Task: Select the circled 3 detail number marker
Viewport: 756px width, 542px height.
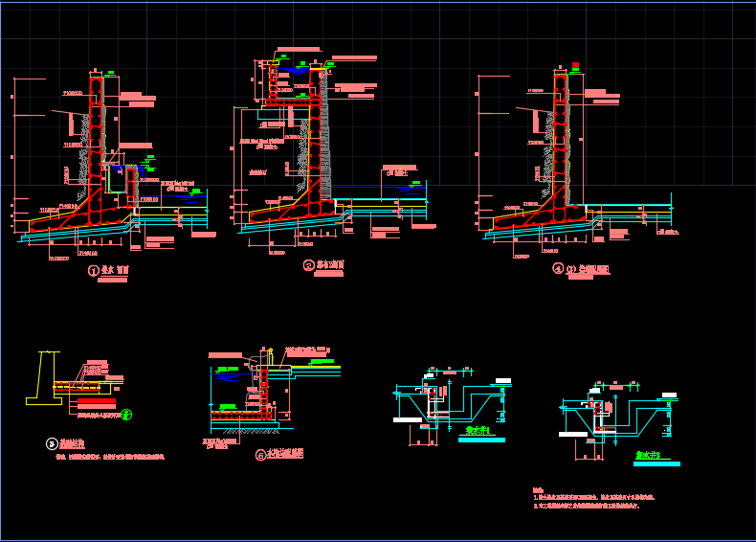Action: pos(52,443)
